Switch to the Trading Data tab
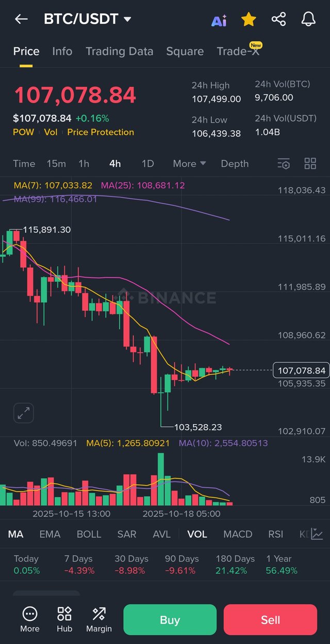This screenshot has height=644, width=330. 119,52
